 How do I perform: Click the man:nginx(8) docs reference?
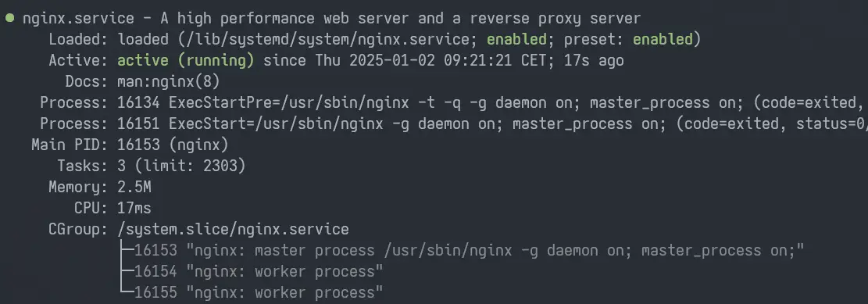(169, 81)
